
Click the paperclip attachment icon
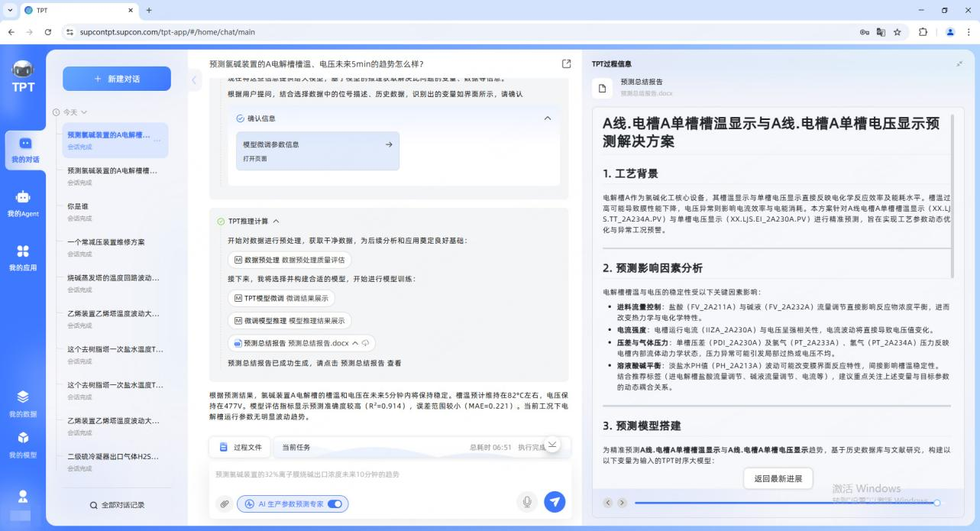[224, 503]
